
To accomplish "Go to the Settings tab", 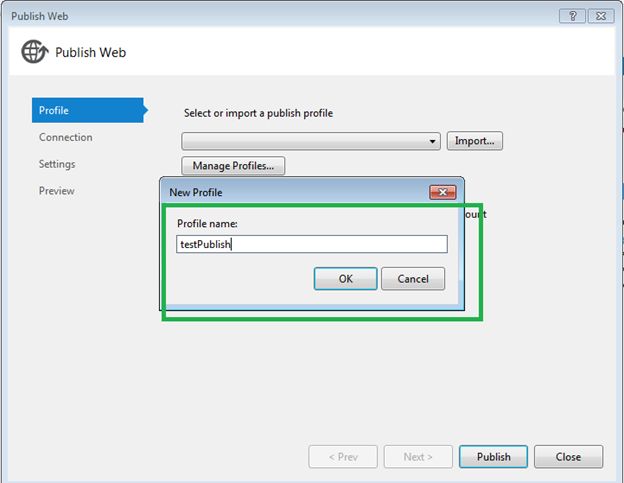I will [57, 164].
